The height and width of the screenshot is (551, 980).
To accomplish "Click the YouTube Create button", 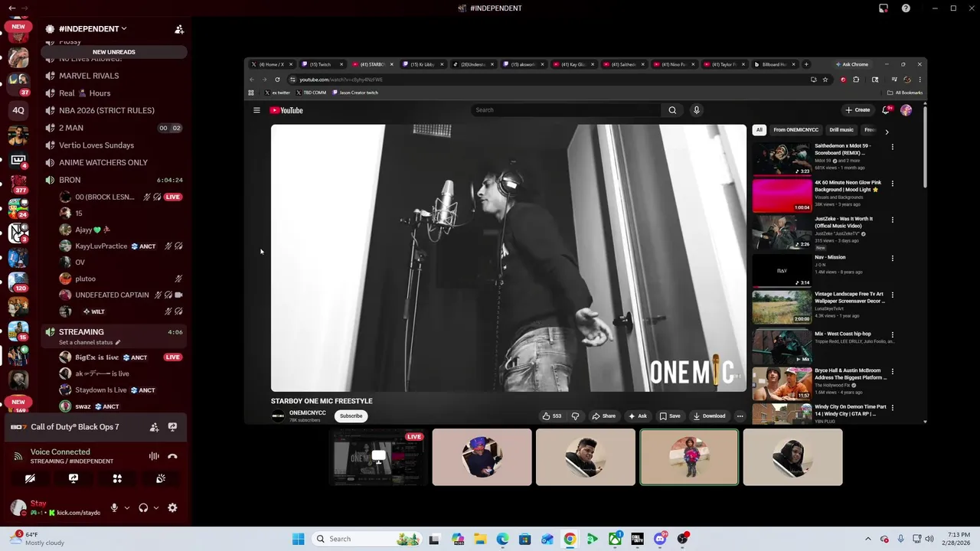I will point(857,110).
